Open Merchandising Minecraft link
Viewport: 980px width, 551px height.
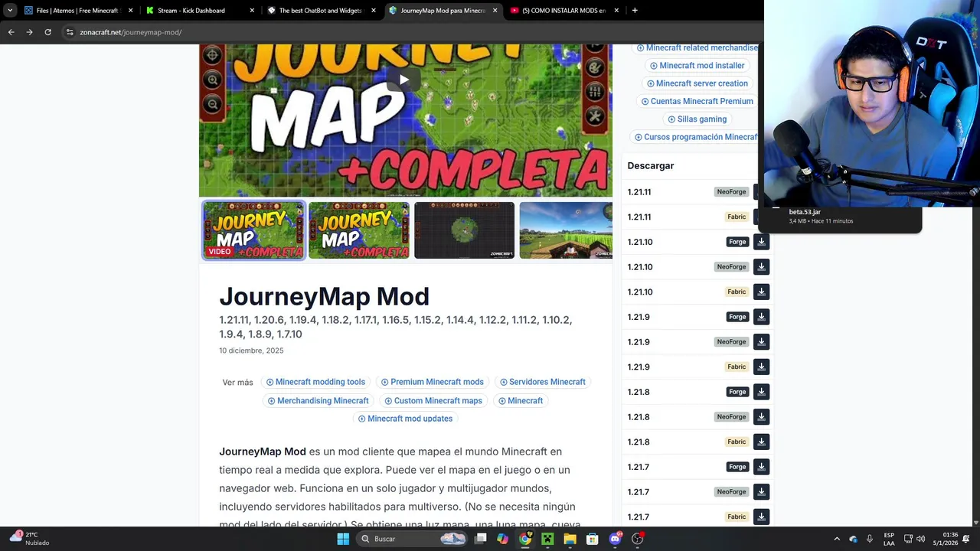click(318, 401)
